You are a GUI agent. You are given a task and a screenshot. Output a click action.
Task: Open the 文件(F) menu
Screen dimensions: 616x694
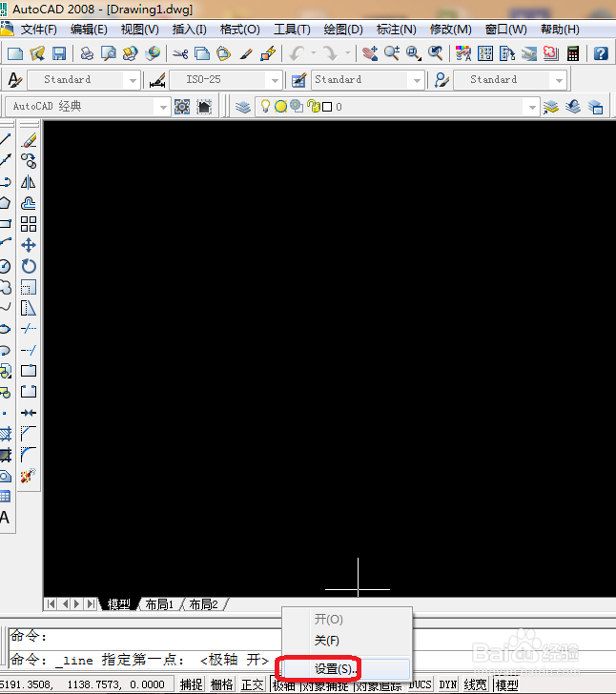[38, 30]
